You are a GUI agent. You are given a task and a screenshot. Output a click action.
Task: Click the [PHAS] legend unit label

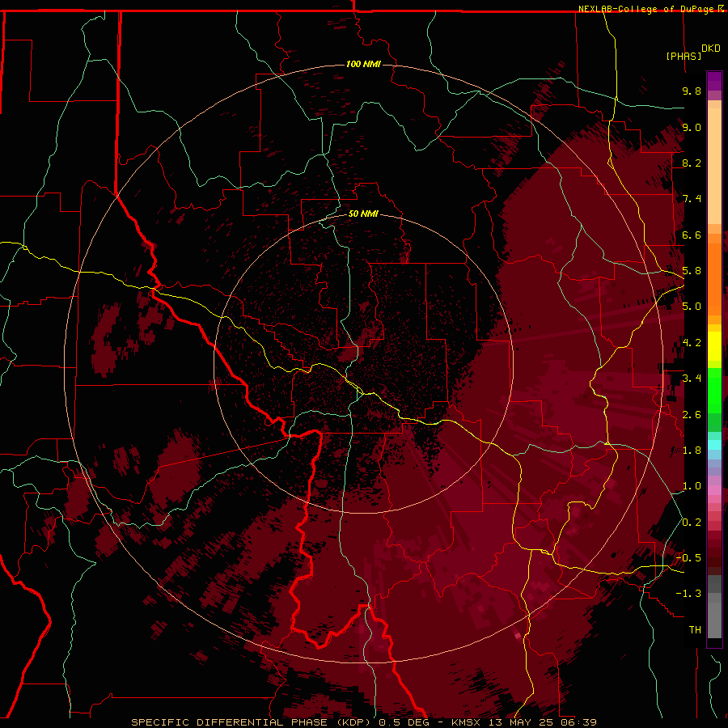click(684, 57)
